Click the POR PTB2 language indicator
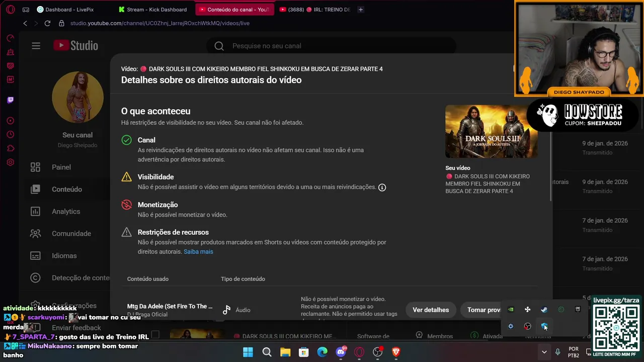Image resolution: width=644 pixels, height=362 pixels. [573, 352]
